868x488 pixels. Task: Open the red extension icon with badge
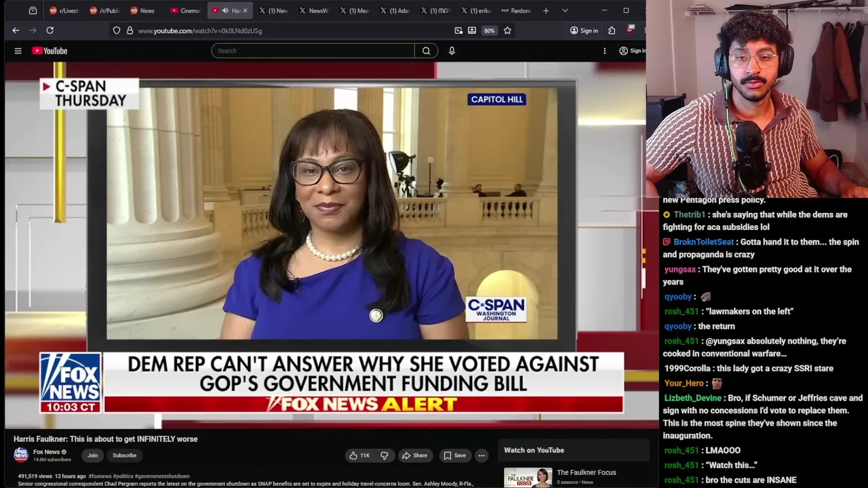[630, 30]
